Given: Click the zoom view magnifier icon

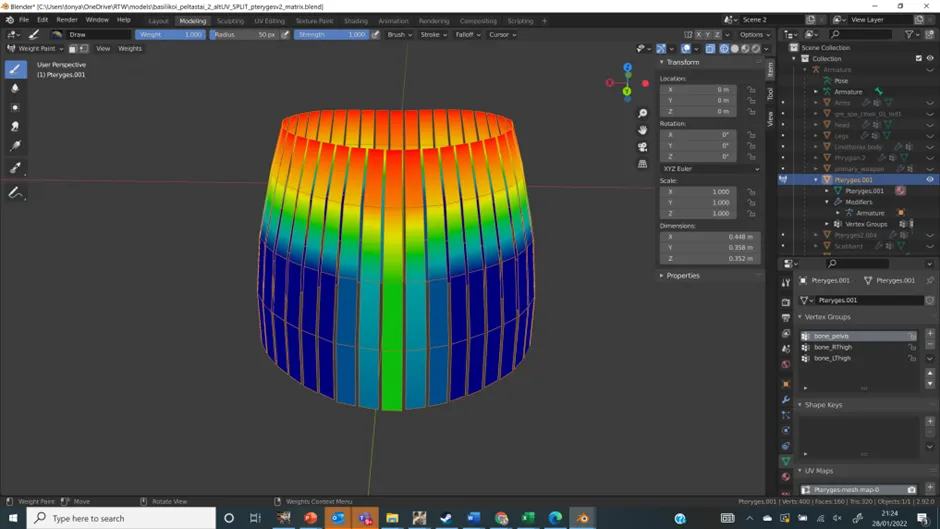Looking at the screenshot, I should (x=642, y=113).
